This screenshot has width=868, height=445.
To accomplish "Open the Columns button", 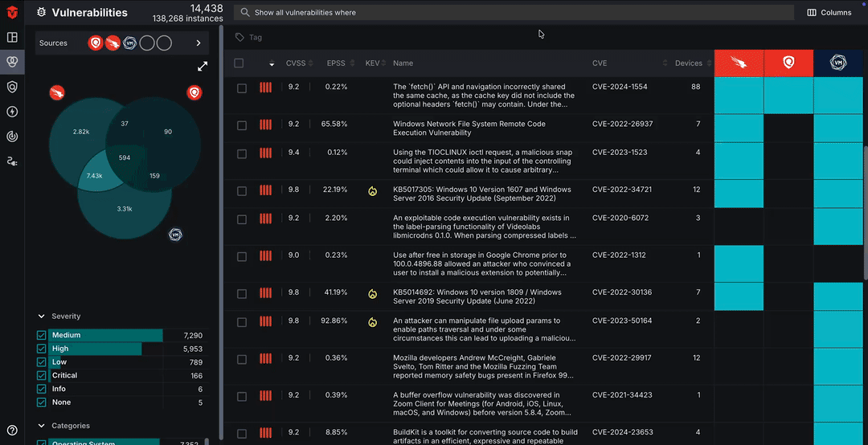I will (x=829, y=13).
